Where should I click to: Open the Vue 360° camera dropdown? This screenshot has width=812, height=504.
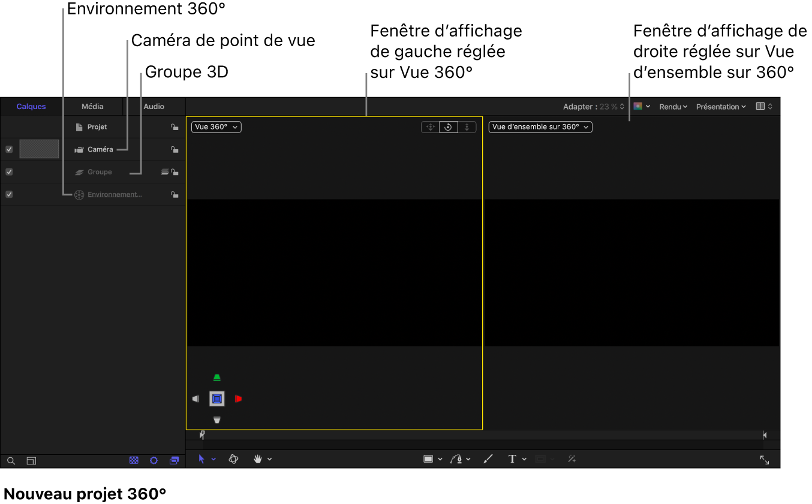point(216,127)
